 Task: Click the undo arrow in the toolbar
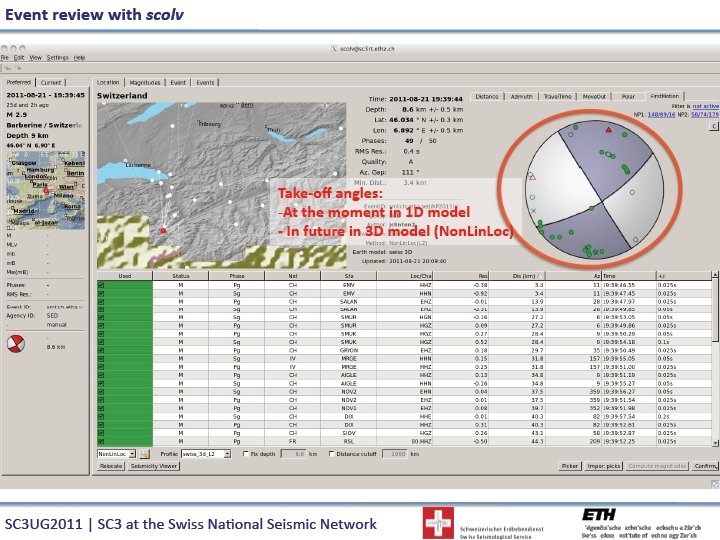(x=7, y=68)
